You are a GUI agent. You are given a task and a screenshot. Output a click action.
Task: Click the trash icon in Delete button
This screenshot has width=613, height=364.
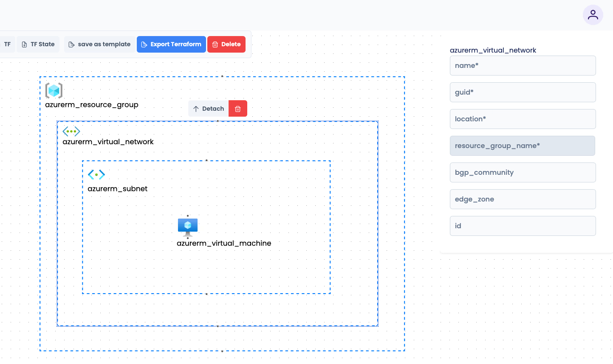[x=215, y=45]
